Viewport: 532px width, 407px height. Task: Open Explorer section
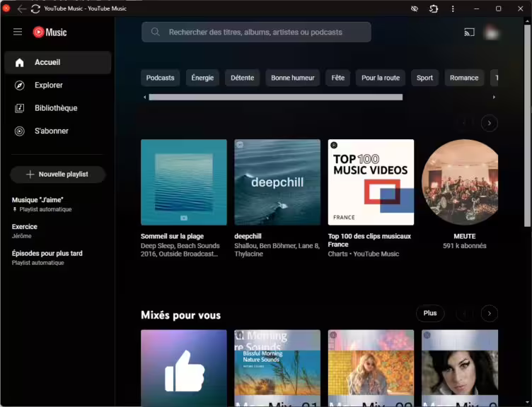click(x=58, y=85)
